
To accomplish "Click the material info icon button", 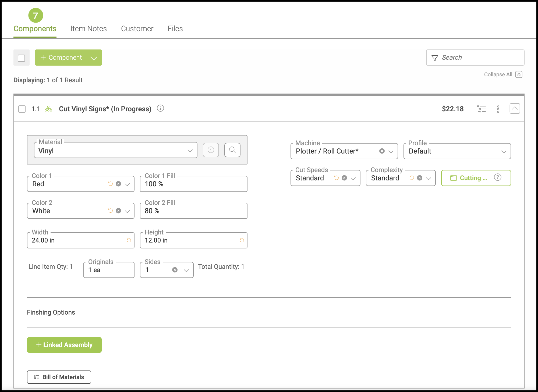I will click(x=211, y=150).
